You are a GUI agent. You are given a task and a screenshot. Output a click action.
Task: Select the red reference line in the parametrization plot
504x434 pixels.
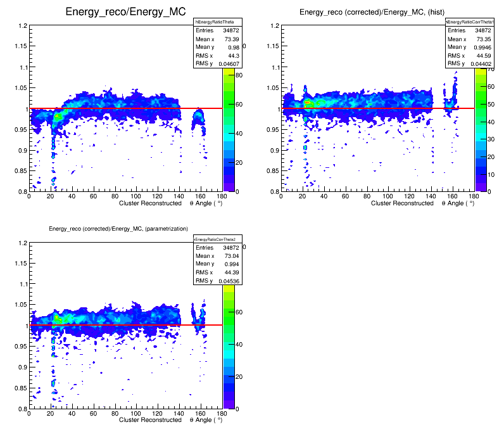coord(127,325)
